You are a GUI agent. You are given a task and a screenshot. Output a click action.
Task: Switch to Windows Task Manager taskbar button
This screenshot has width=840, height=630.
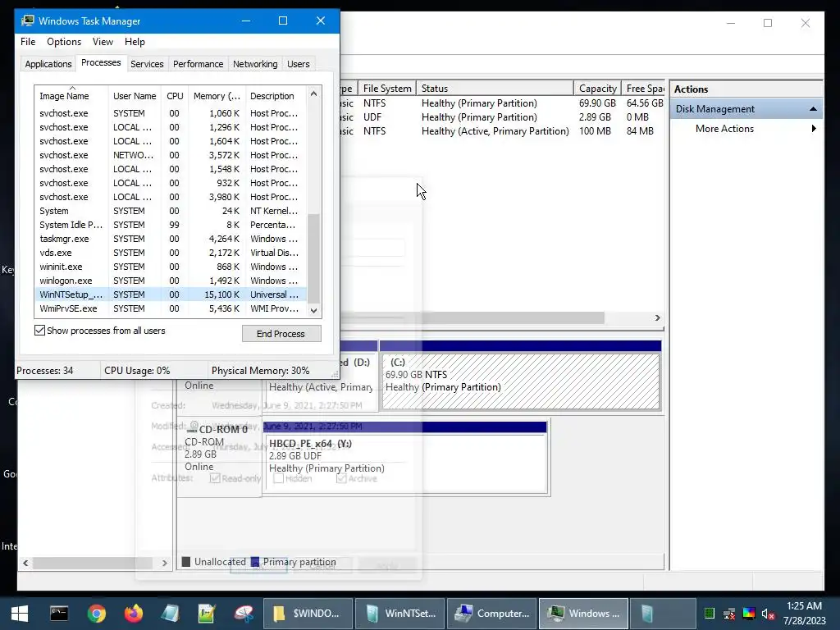coord(583,614)
